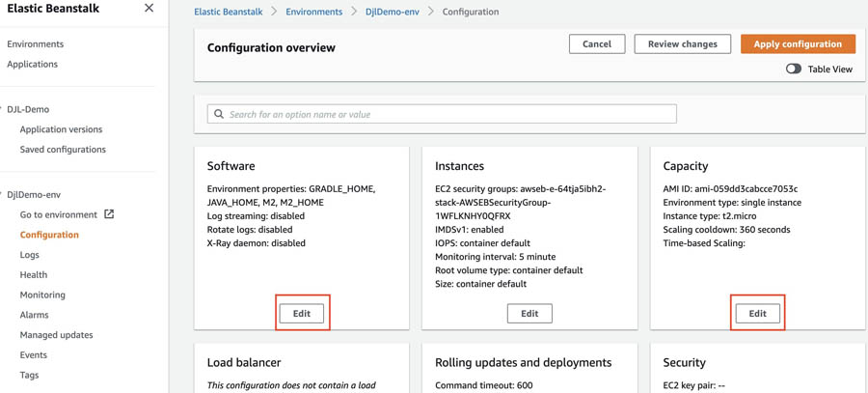The height and width of the screenshot is (393, 868).
Task: Edit the Software configuration card
Action: point(302,313)
